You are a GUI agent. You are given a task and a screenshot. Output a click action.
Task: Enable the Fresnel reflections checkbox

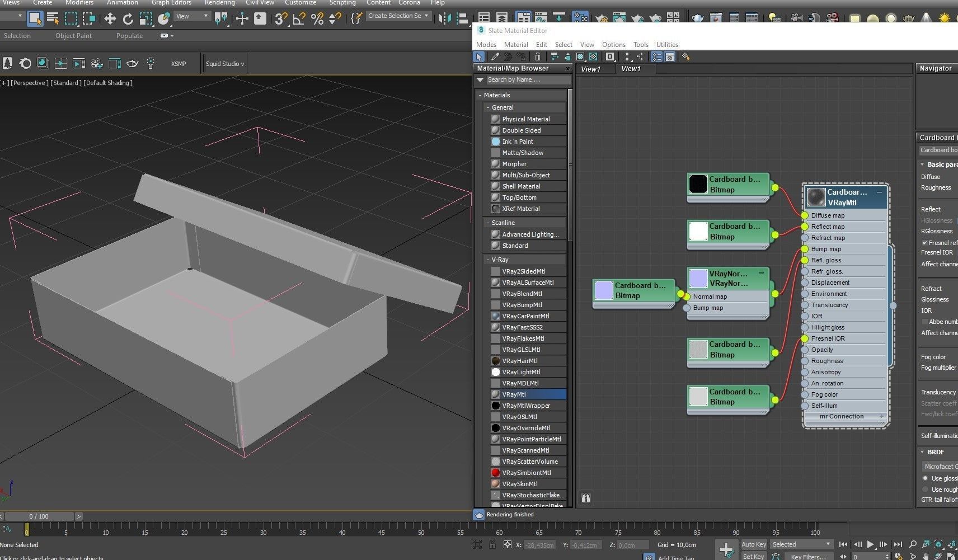coord(925,243)
